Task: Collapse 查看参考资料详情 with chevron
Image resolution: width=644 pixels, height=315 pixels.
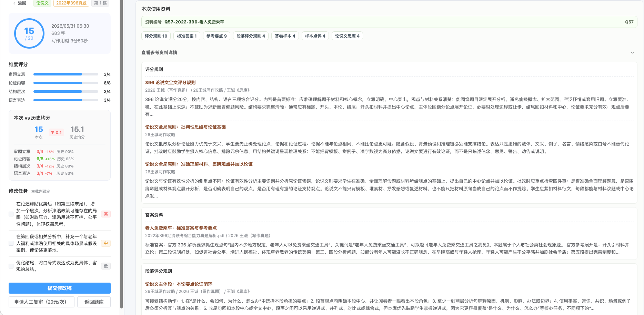Action: [632, 53]
